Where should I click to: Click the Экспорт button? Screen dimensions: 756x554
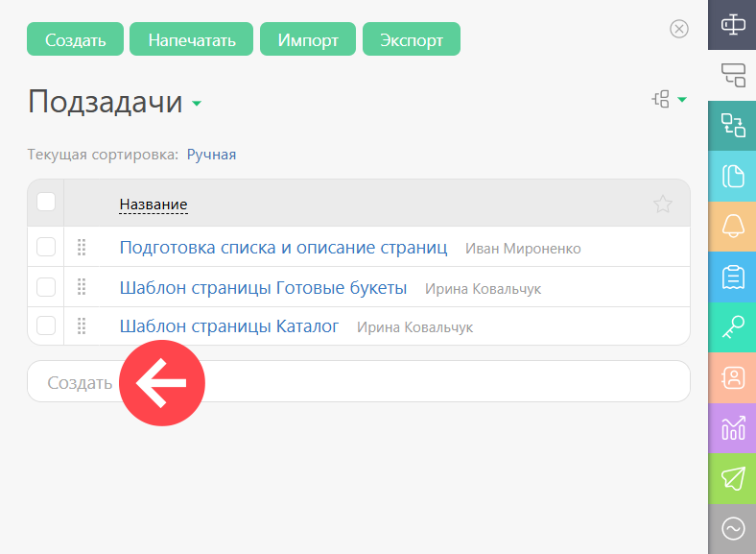coord(412,39)
